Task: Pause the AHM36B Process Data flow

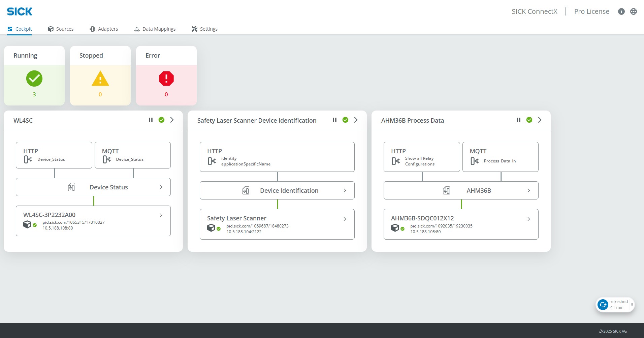Action: tap(519, 120)
